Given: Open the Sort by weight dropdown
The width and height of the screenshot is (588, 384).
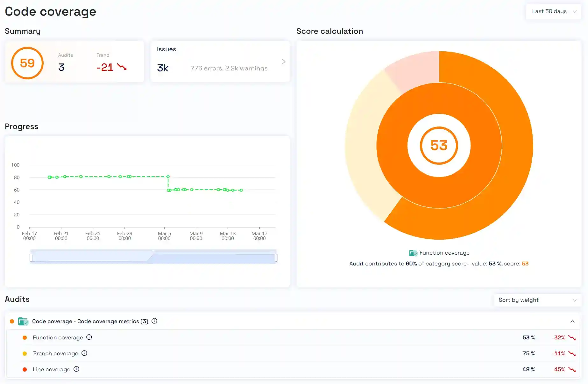Looking at the screenshot, I should [537, 300].
